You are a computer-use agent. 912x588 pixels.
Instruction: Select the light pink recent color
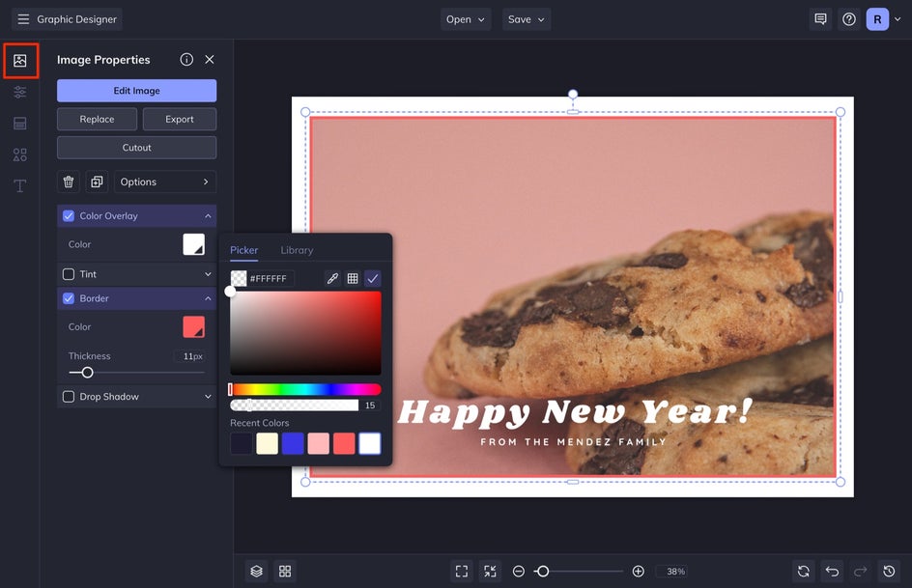tap(318, 443)
